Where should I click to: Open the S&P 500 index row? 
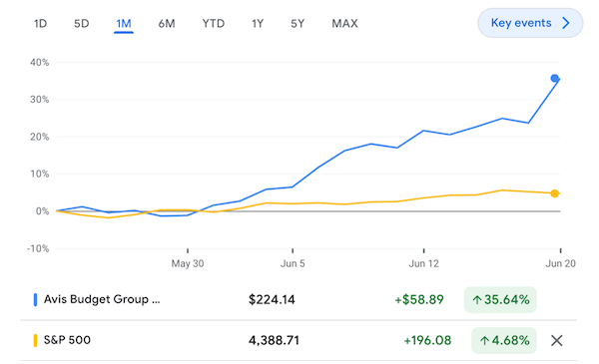click(x=299, y=340)
